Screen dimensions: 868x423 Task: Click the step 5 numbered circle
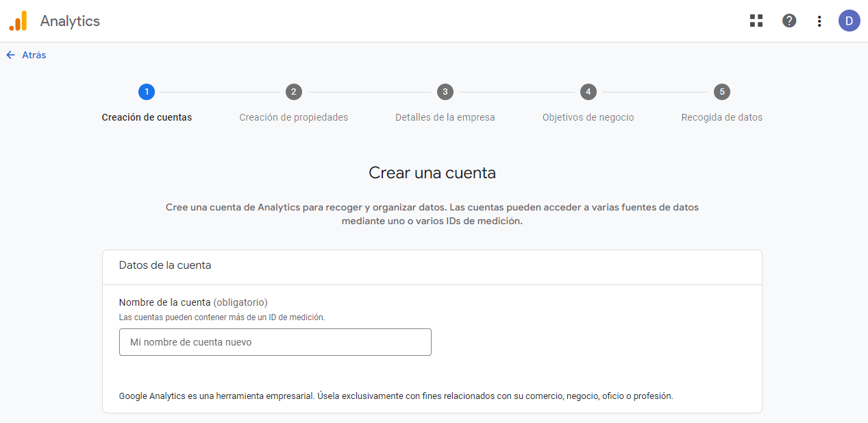721,91
